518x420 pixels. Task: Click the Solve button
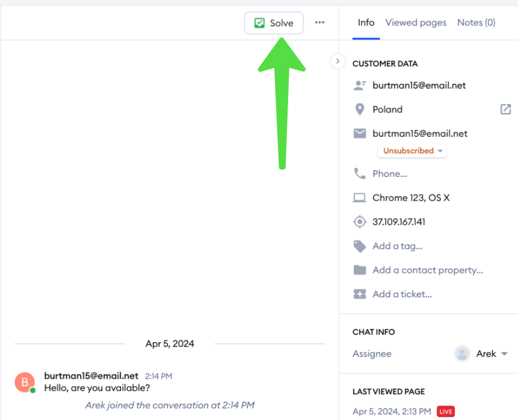(274, 22)
